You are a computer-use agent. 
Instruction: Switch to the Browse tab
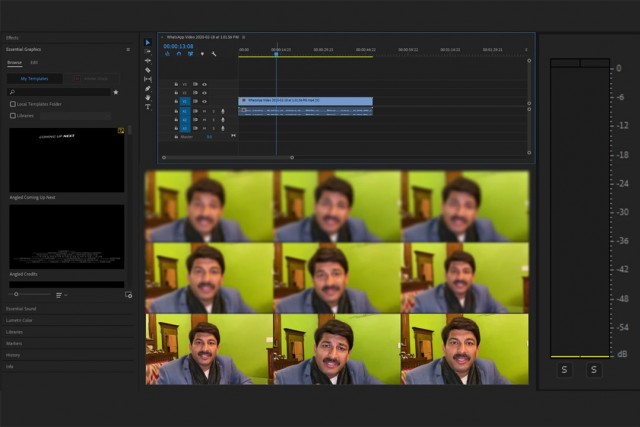coord(14,63)
